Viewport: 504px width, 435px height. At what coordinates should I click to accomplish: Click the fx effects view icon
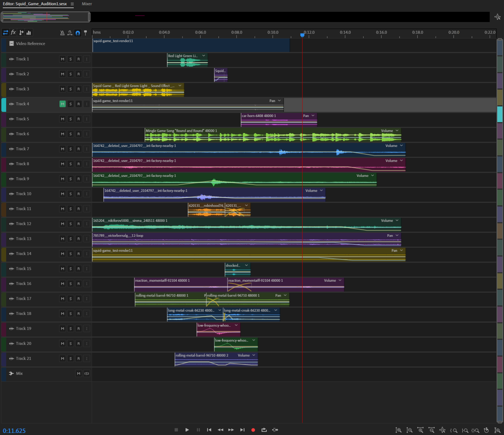(x=13, y=33)
